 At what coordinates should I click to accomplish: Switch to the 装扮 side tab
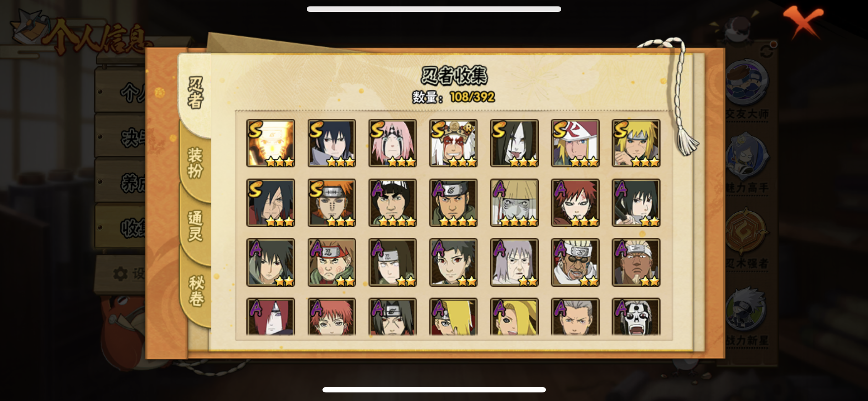195,163
